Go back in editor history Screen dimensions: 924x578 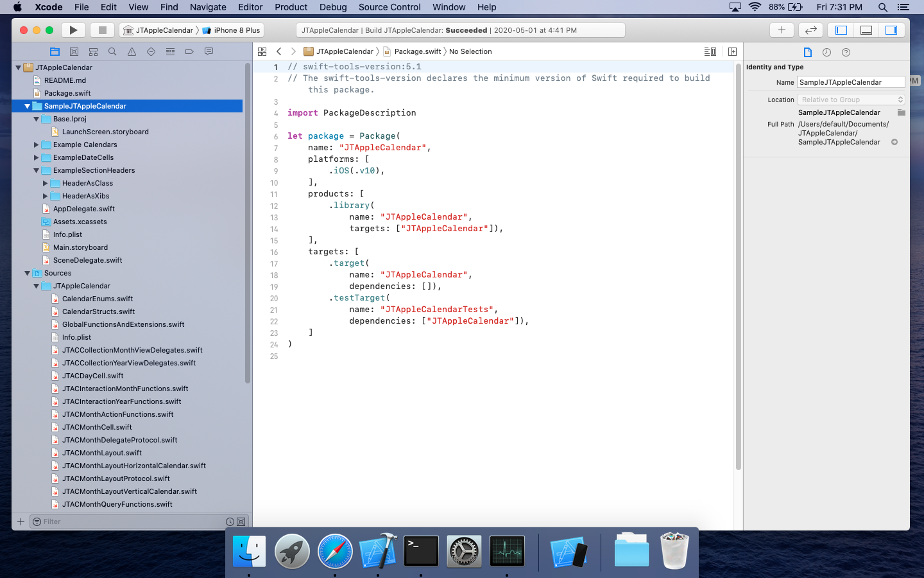(x=279, y=51)
